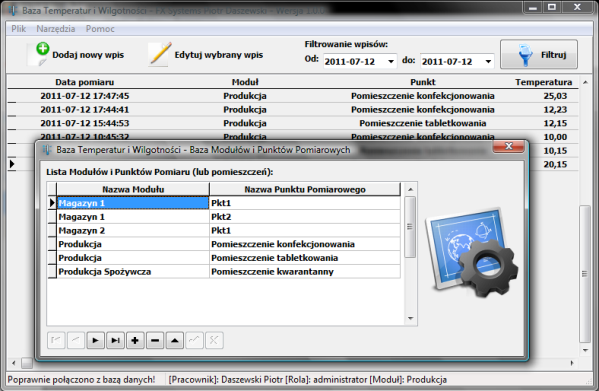Click Data pomiaru column header in main window
The image size is (599, 391).
[85, 82]
